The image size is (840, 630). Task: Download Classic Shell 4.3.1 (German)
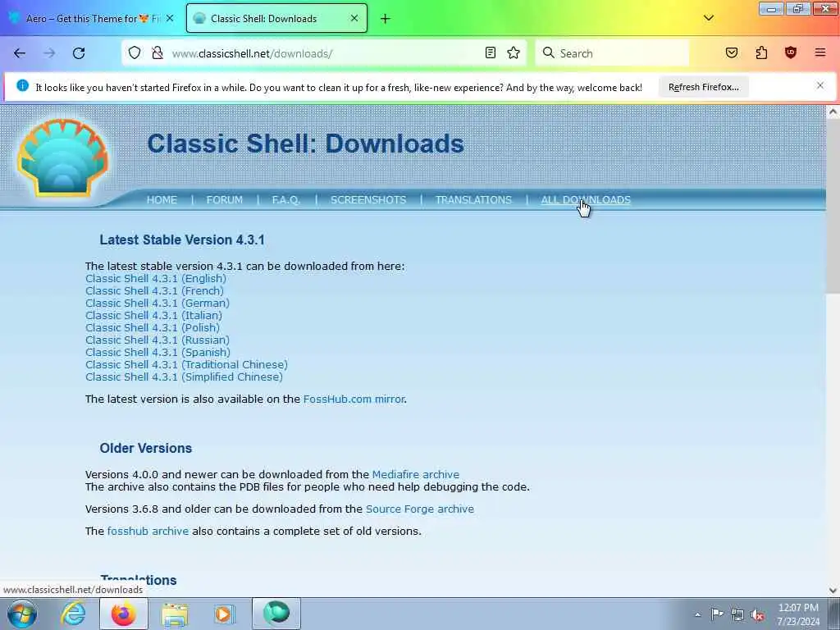pyautogui.click(x=157, y=304)
